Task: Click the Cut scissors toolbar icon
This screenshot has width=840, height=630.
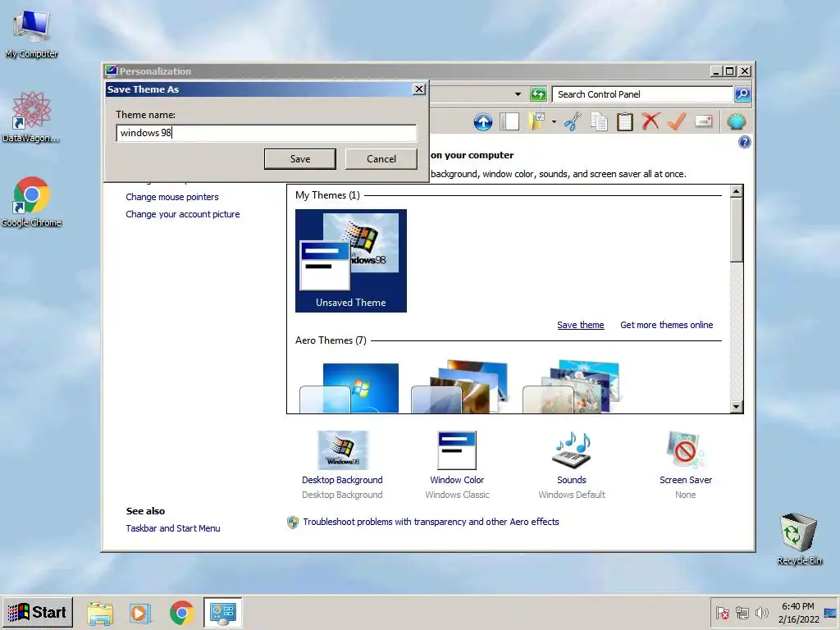Action: (x=573, y=121)
